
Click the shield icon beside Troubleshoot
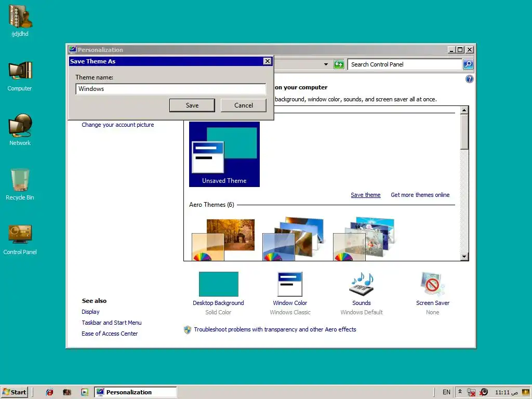pos(187,330)
